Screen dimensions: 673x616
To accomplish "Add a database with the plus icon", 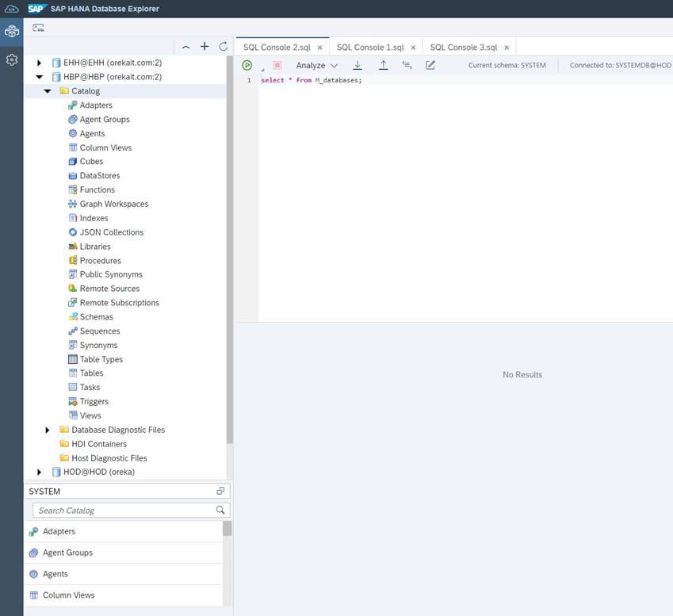I will 205,46.
